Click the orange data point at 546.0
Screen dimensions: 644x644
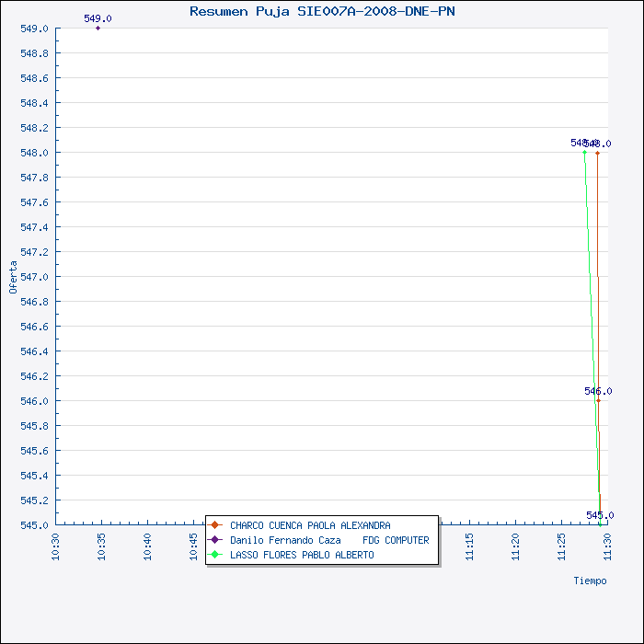[598, 400]
